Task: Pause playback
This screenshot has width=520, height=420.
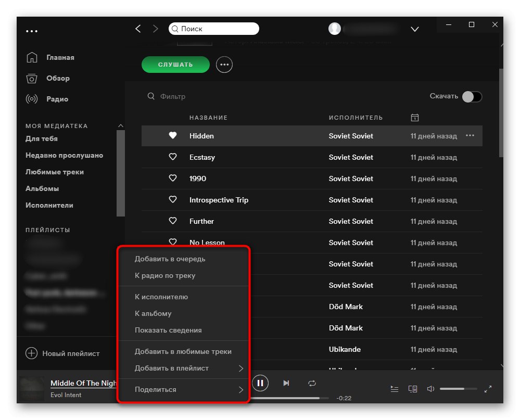Action: tap(260, 383)
